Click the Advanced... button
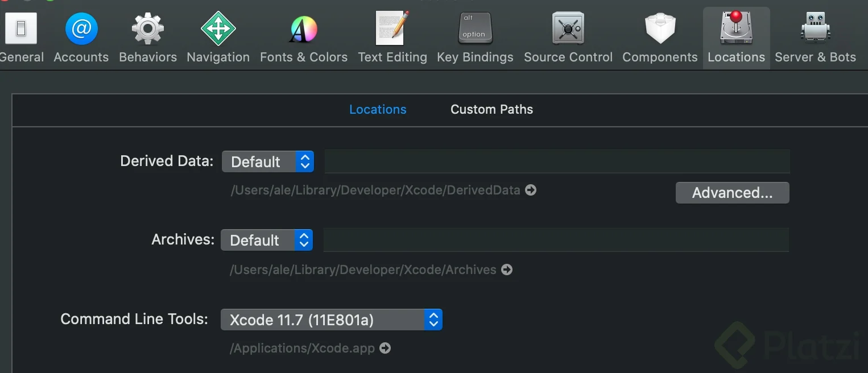Screen dimensions: 868x373 pos(732,193)
